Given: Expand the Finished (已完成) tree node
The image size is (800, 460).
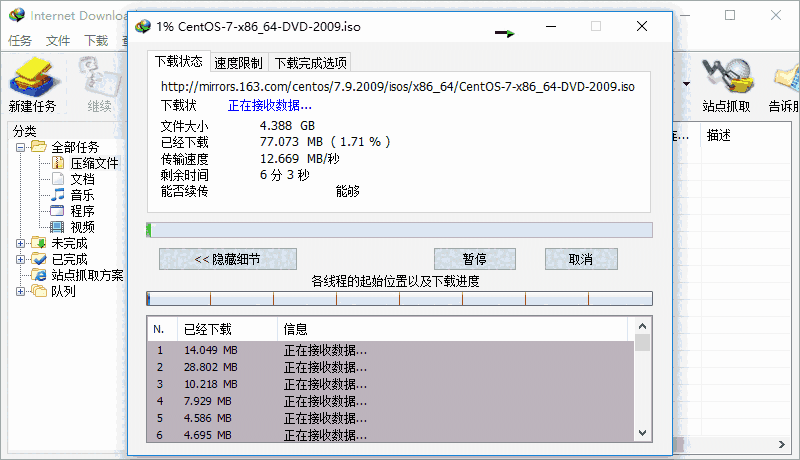Looking at the screenshot, I should [20, 259].
